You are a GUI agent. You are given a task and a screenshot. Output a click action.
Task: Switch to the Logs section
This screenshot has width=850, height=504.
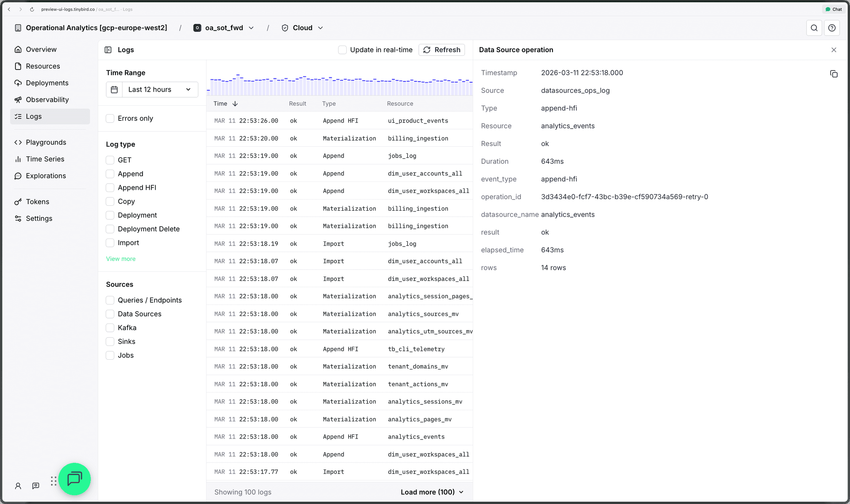point(35,116)
